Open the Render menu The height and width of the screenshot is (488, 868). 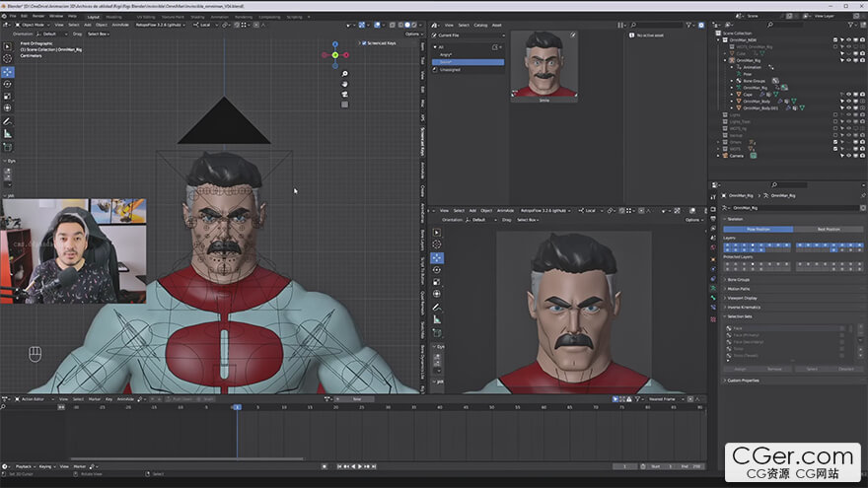38,17
